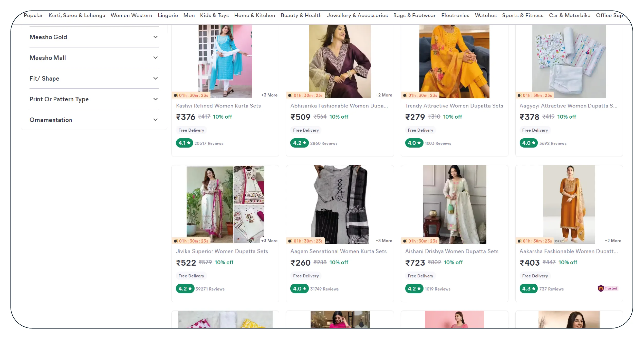Open the Women Western category menu
Viewport: 644px width, 339px height.
coord(131,15)
